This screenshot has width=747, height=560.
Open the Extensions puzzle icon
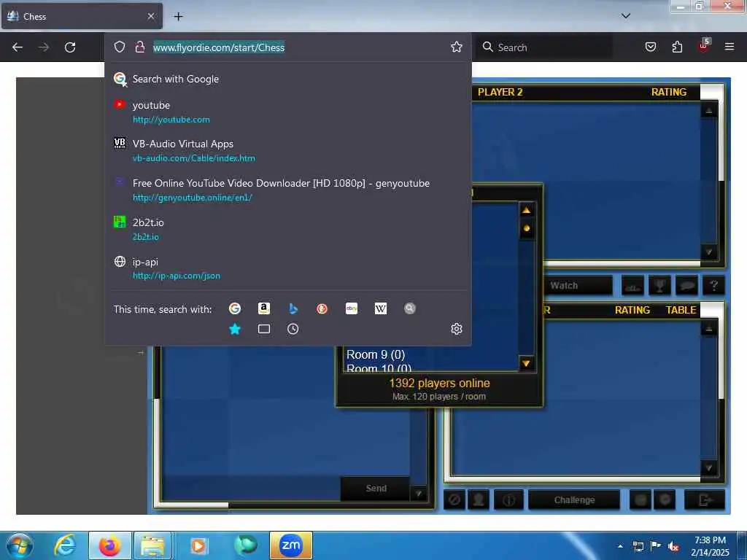(x=677, y=47)
